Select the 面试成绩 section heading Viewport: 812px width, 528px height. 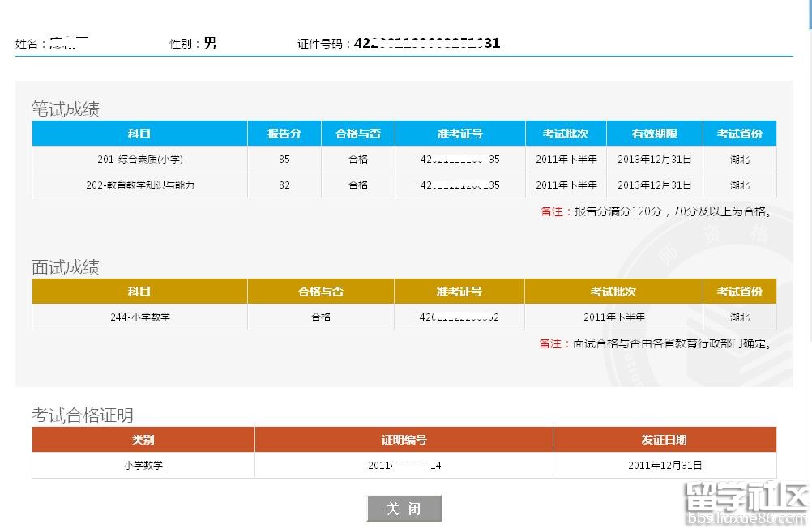66,267
